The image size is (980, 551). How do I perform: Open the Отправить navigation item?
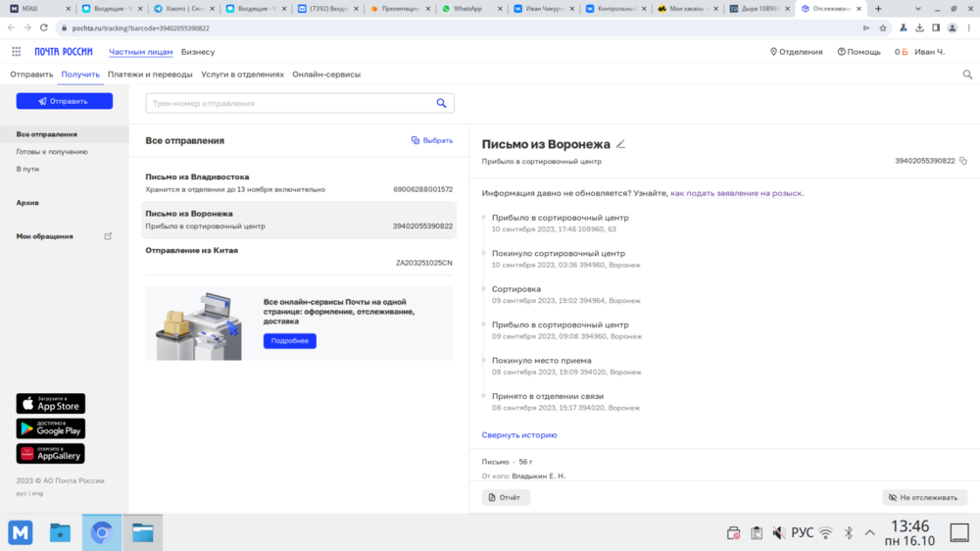pyautogui.click(x=31, y=75)
